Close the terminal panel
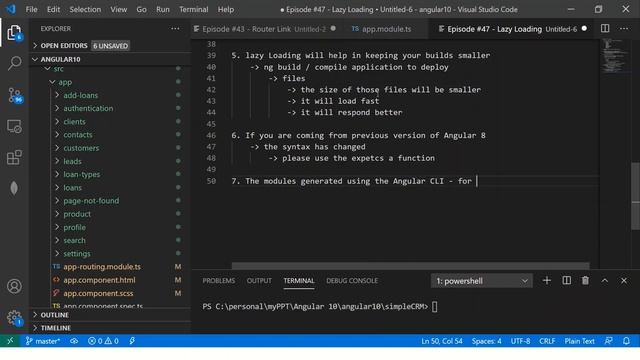This screenshot has width=640, height=360. 624,280
